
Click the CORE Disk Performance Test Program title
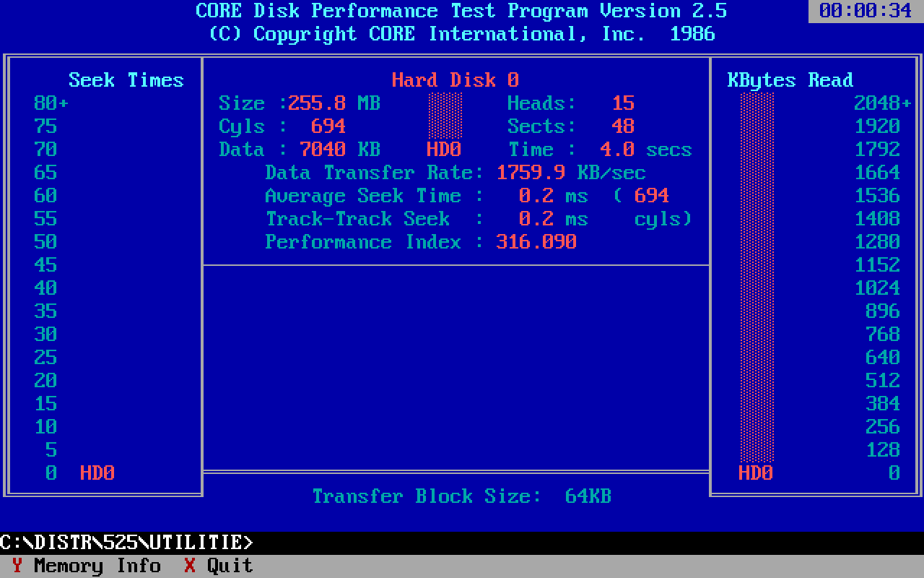(x=461, y=11)
